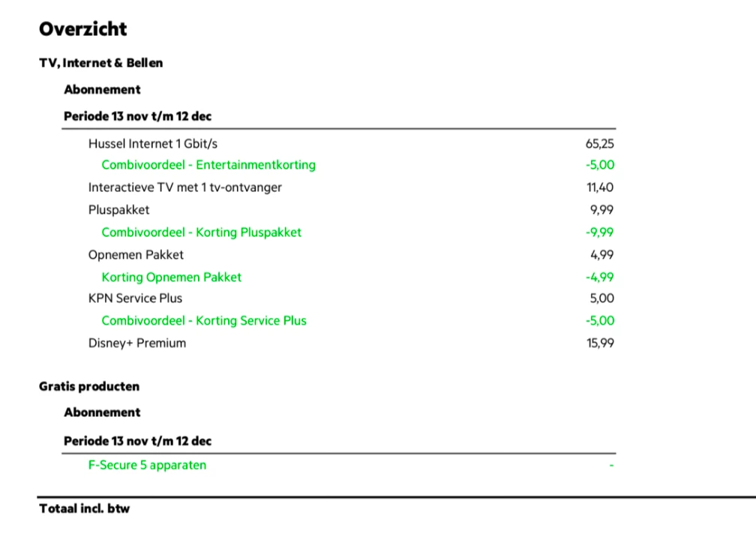This screenshot has height=543, width=756.
Task: Click the -4,99 discount amount
Action: click(x=599, y=277)
